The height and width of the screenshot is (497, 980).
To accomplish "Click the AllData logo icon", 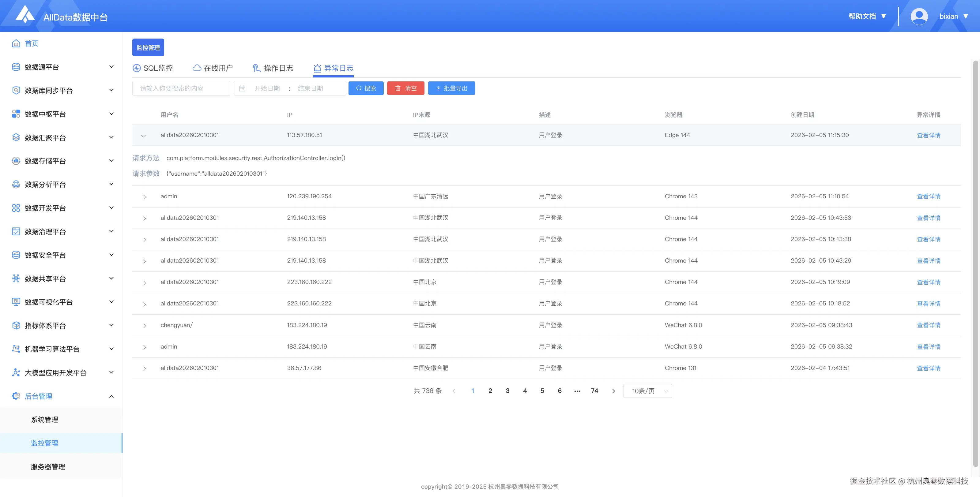I will 25,14.
